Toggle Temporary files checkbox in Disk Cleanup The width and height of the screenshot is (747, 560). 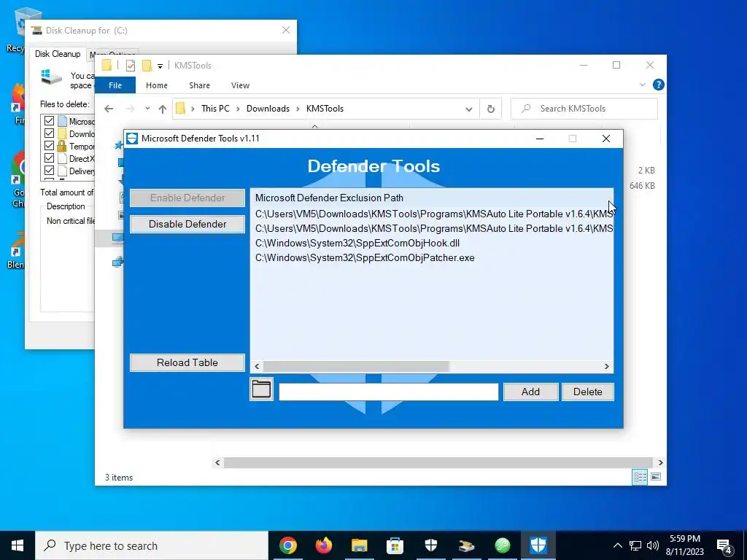click(x=49, y=146)
